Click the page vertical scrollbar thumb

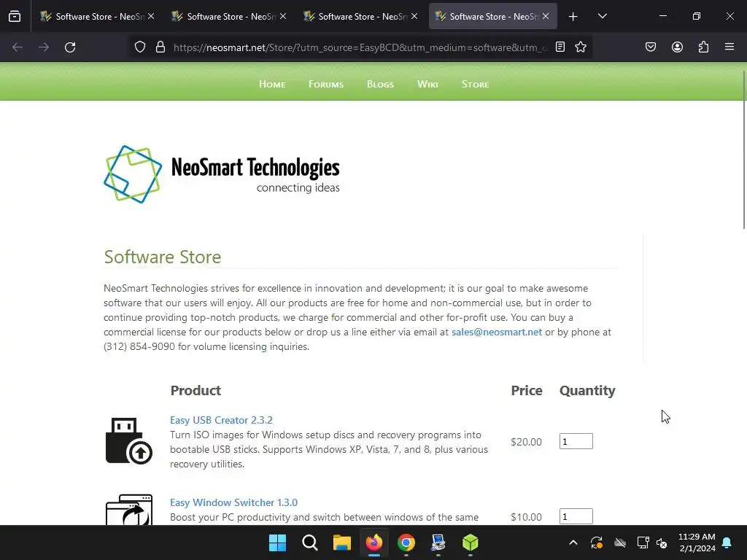[x=744, y=150]
